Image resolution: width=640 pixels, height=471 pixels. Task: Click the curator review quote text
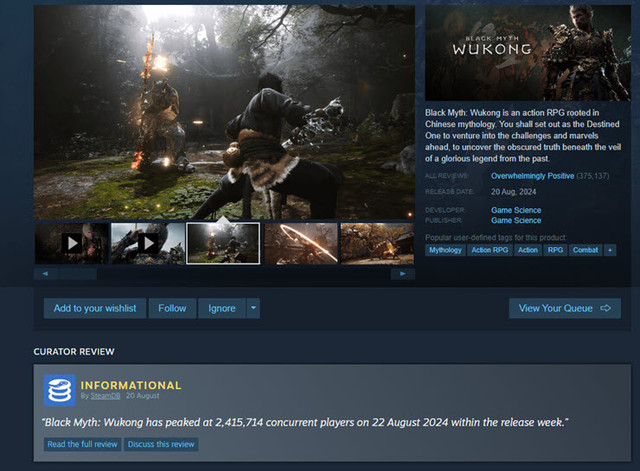click(x=305, y=422)
